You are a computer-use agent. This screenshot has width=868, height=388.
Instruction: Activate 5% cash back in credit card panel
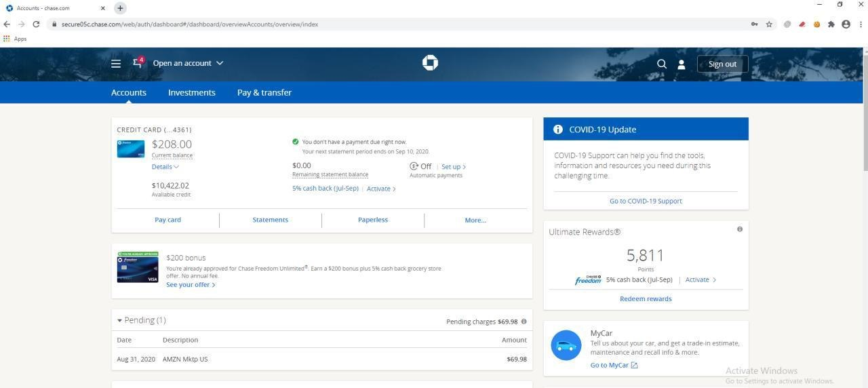(x=381, y=189)
